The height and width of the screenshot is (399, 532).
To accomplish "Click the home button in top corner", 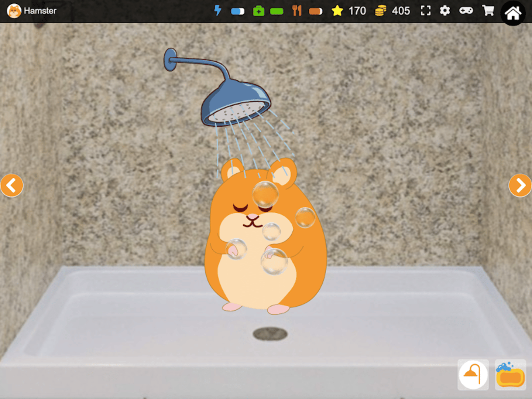I will coord(513,13).
